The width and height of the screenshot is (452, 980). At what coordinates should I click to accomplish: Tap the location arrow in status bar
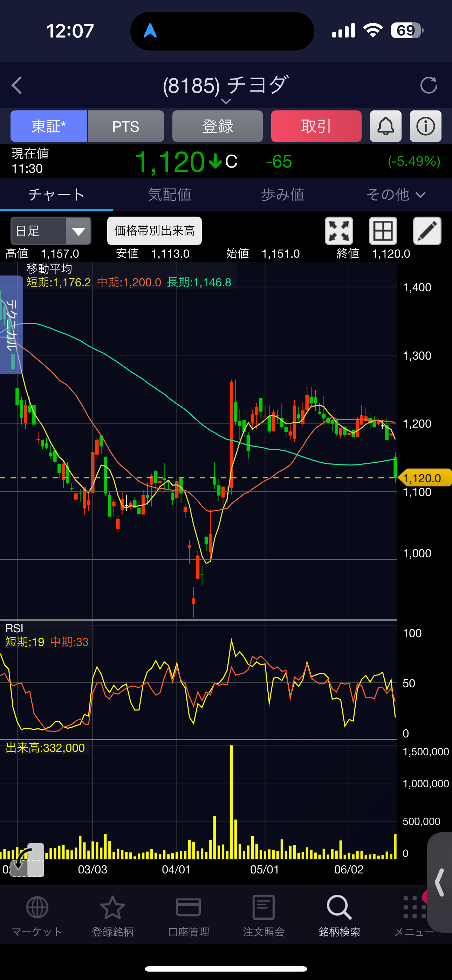coord(150,31)
